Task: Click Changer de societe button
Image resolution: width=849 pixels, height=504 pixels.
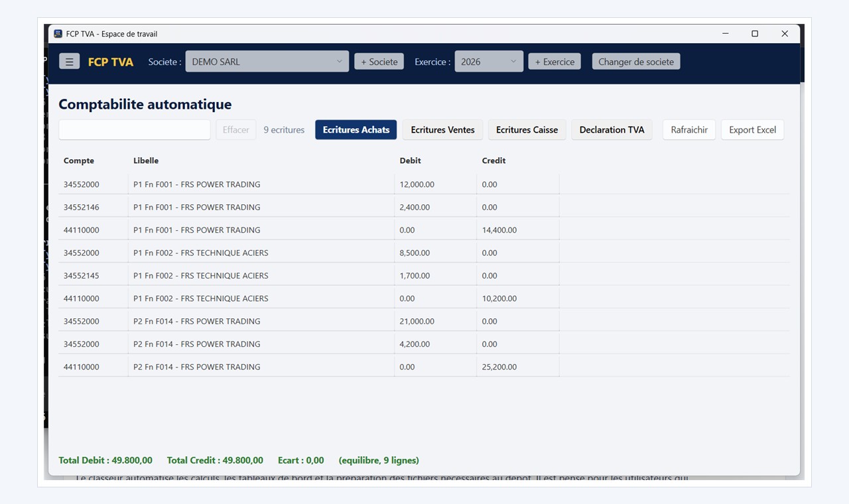Action: (x=635, y=62)
